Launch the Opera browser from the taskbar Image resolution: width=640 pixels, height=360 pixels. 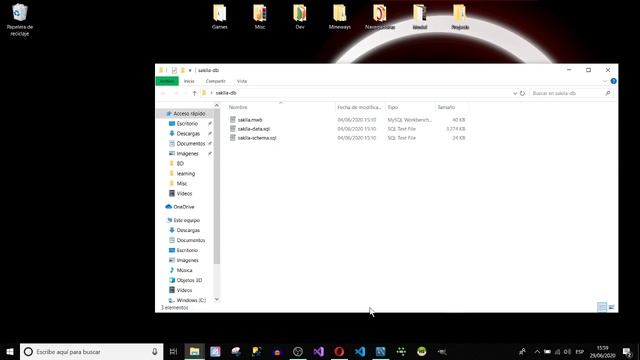click(x=339, y=351)
